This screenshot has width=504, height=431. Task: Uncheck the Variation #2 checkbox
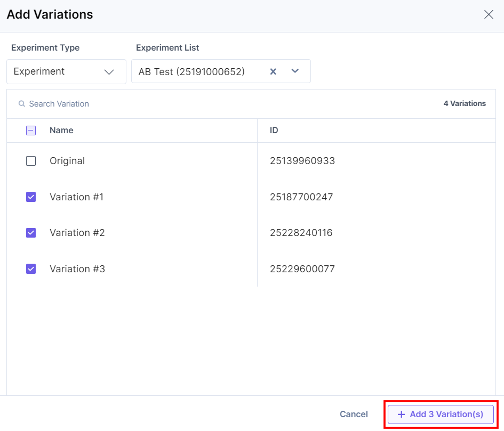point(31,233)
